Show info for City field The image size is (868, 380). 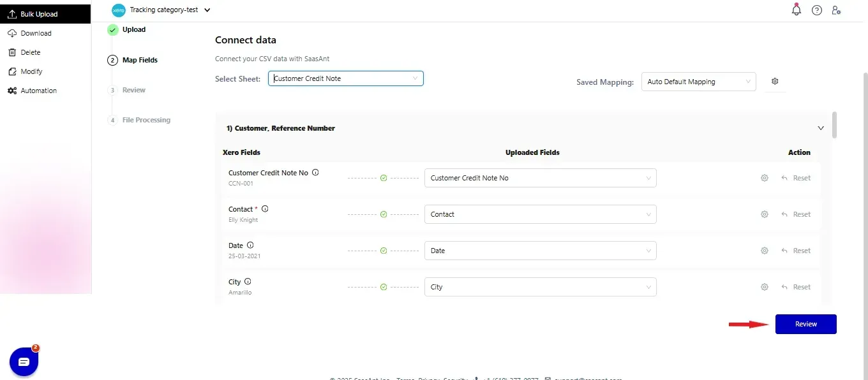click(x=248, y=281)
